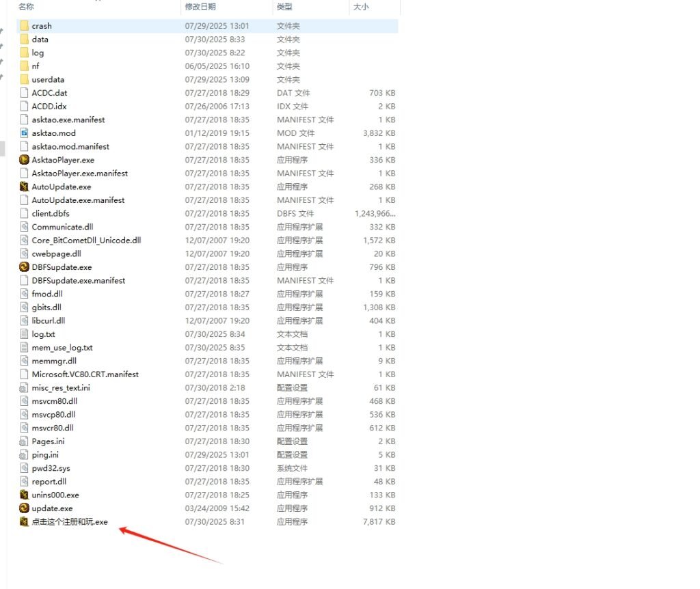Click the 7,817 KB size value
The image size is (700, 589).
(x=379, y=521)
